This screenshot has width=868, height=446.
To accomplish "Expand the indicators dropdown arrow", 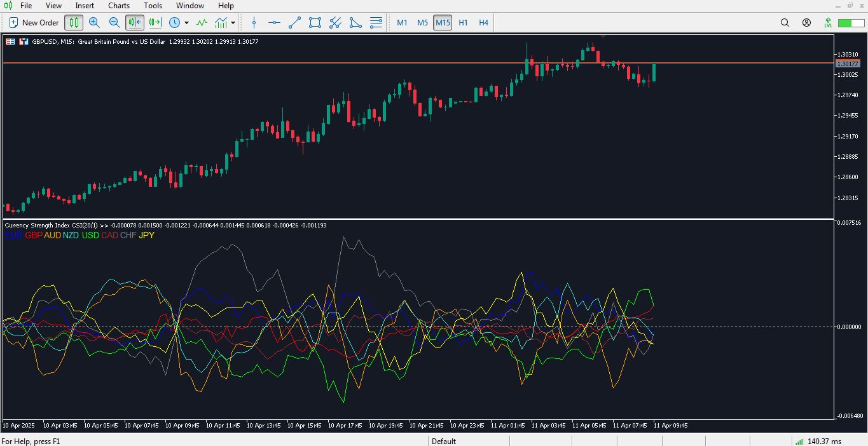I will click(233, 22).
